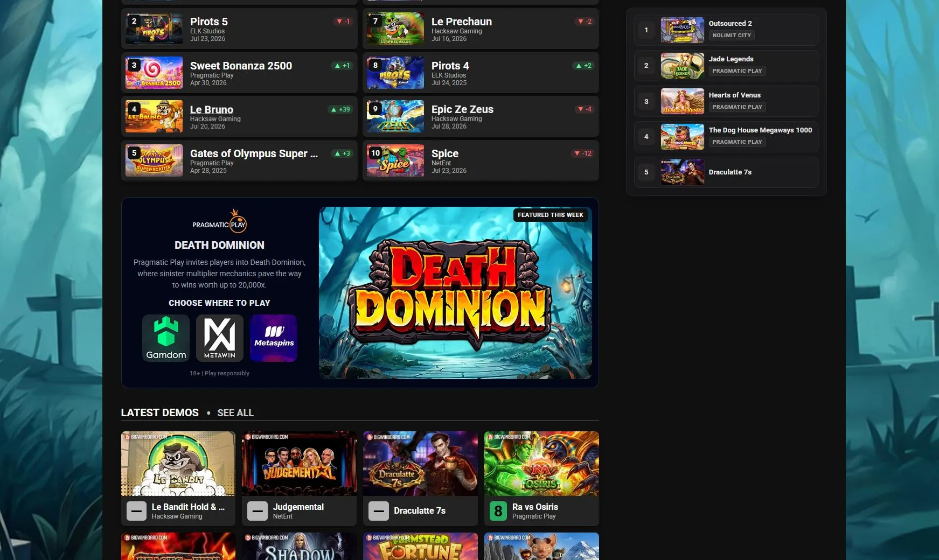The image size is (939, 560).
Task: Click the Epic Ze Zeus game icon
Action: pos(395,116)
